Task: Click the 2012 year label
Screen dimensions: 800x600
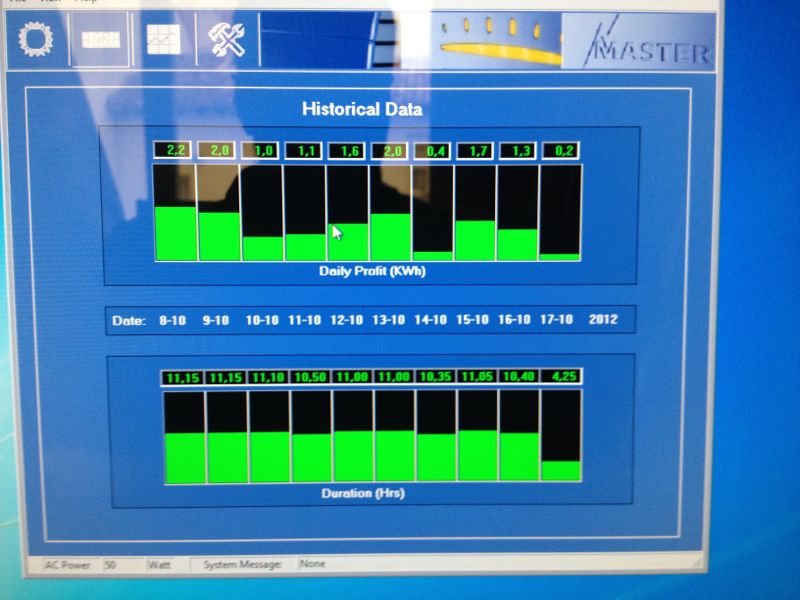Action: pyautogui.click(x=603, y=319)
